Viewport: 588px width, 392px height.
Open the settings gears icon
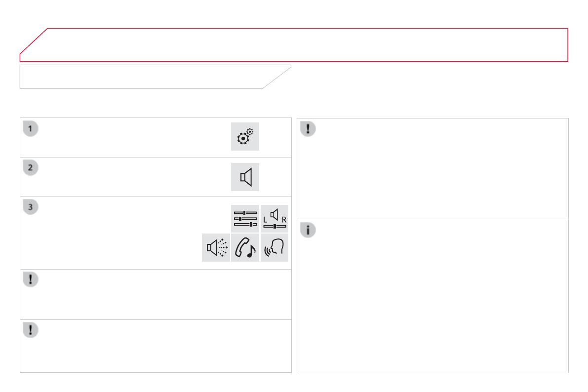[x=245, y=137]
